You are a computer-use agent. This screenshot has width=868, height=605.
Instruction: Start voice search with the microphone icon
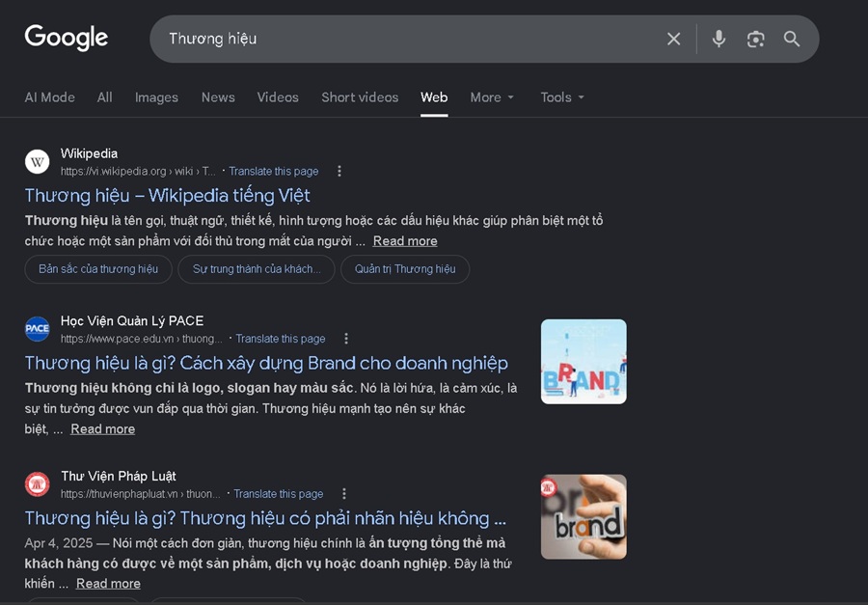(x=719, y=39)
